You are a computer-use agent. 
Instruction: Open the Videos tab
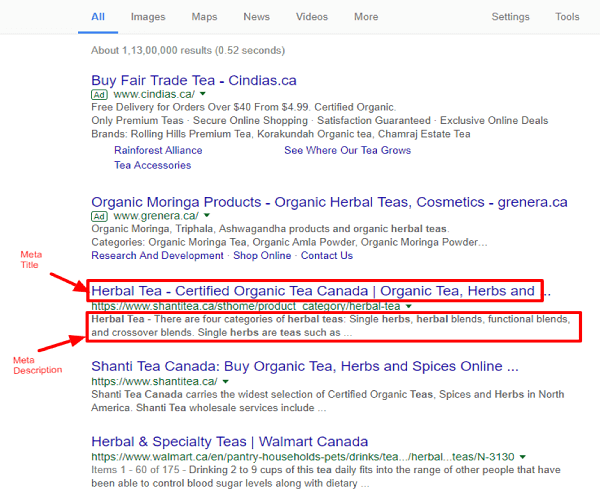click(311, 17)
